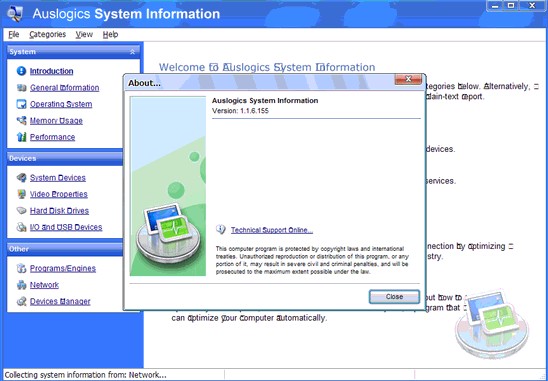Click the General Information icon
Screen dimensions: 548x381
21,87
